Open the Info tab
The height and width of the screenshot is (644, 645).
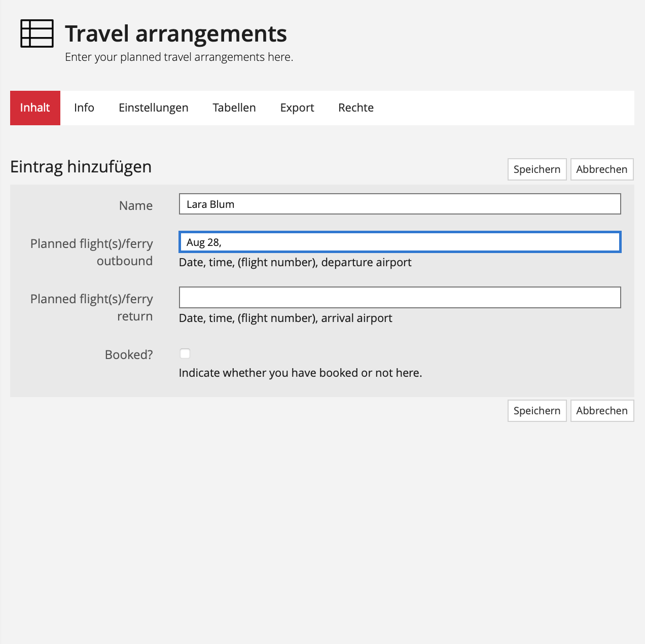pos(84,108)
